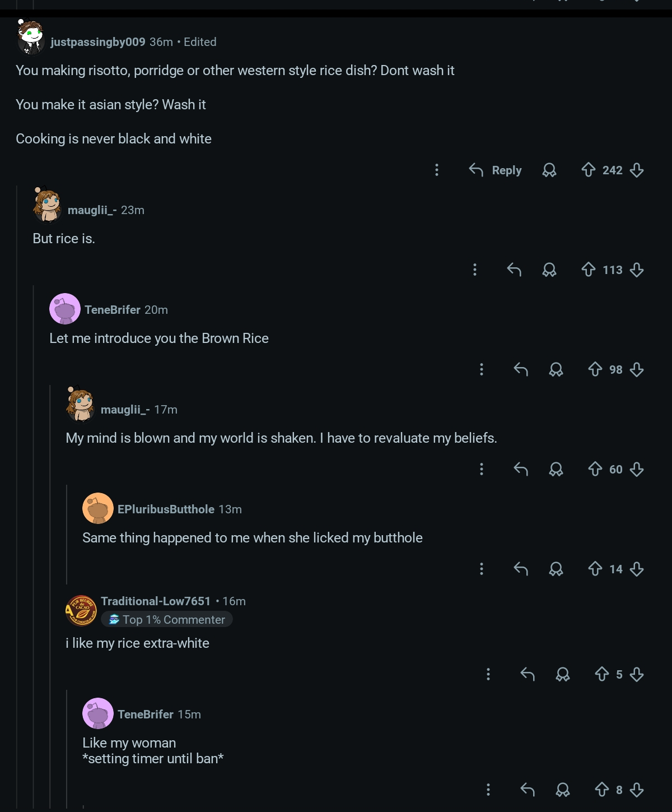Open more options for justpassingby009's comment
672x812 pixels.
[437, 170]
